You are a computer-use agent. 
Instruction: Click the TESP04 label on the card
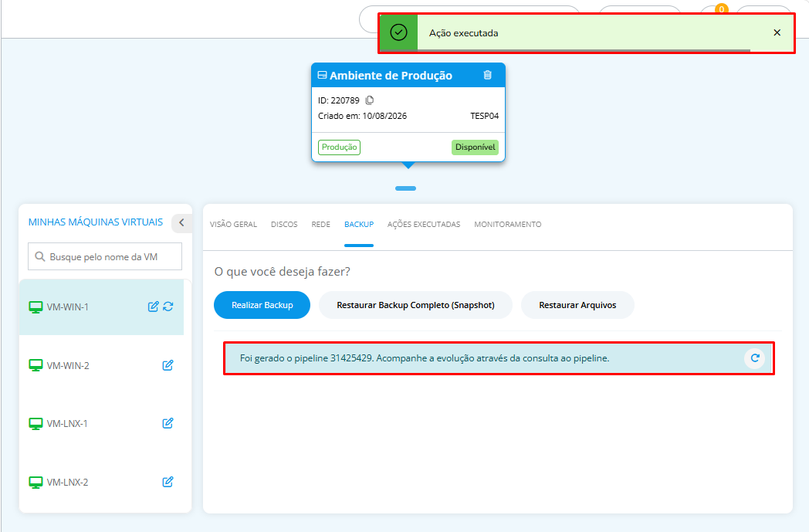(485, 116)
